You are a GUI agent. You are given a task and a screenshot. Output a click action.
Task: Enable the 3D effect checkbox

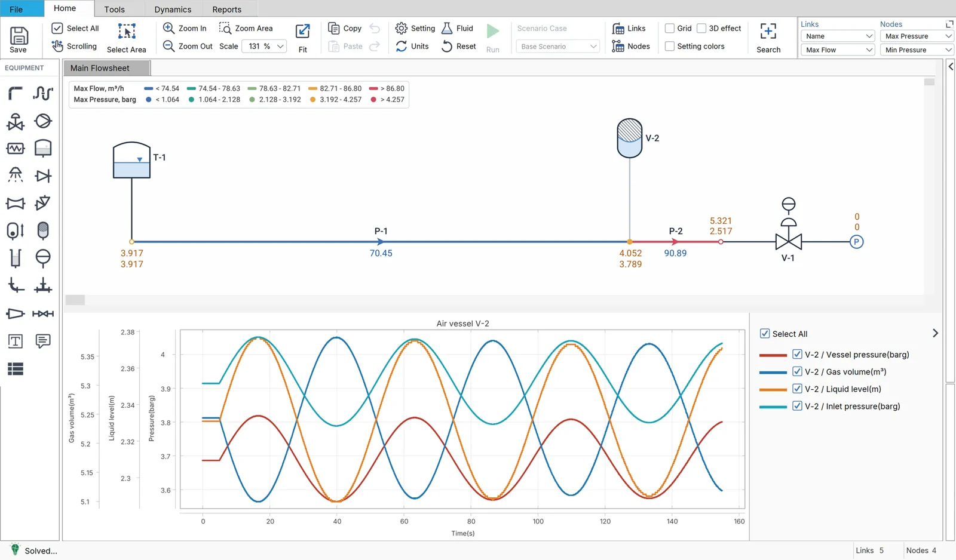click(x=701, y=28)
